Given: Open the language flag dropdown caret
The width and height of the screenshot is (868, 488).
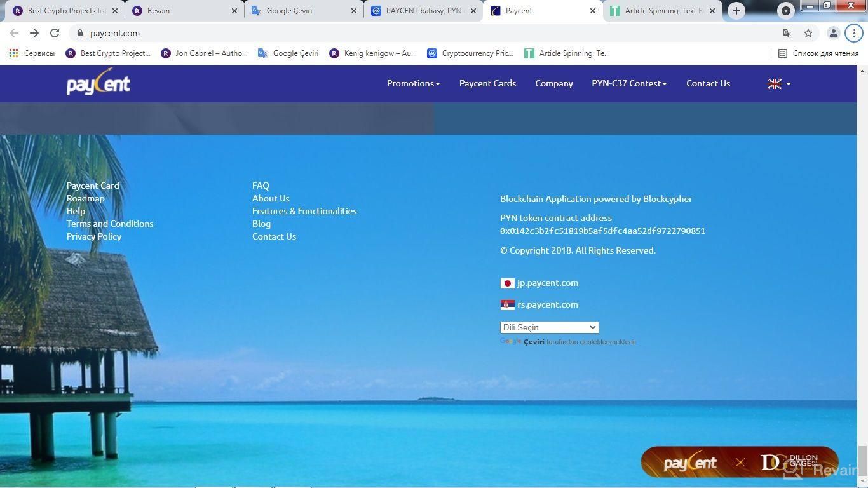Looking at the screenshot, I should tap(789, 84).
